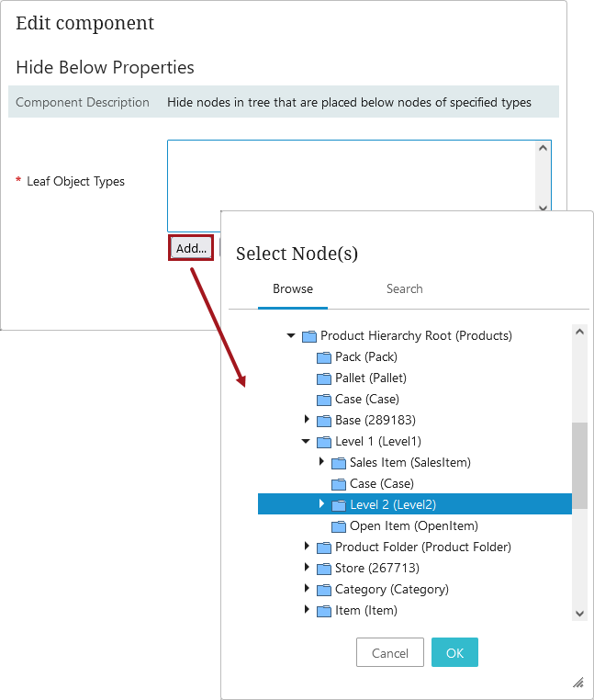Confirm selection with OK button

tap(454, 653)
